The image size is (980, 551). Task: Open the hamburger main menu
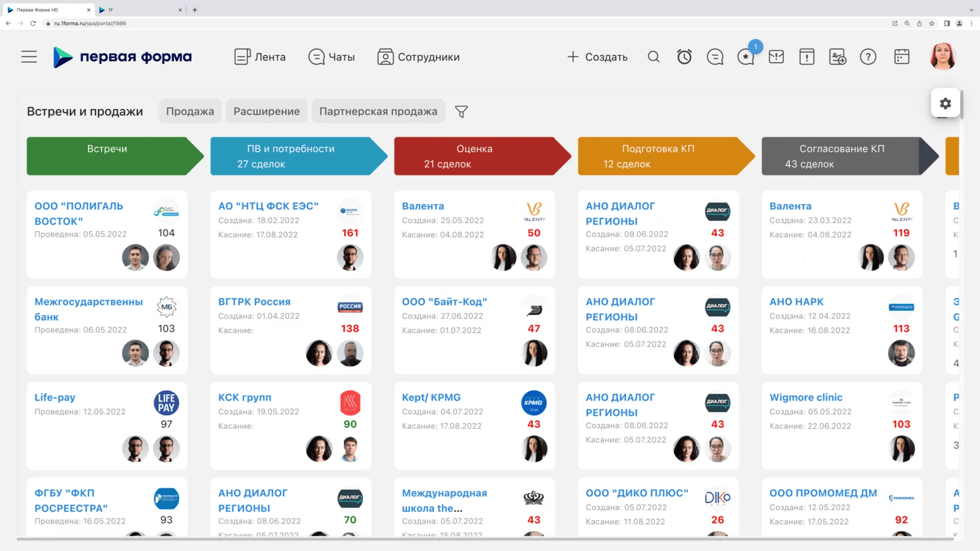point(29,57)
